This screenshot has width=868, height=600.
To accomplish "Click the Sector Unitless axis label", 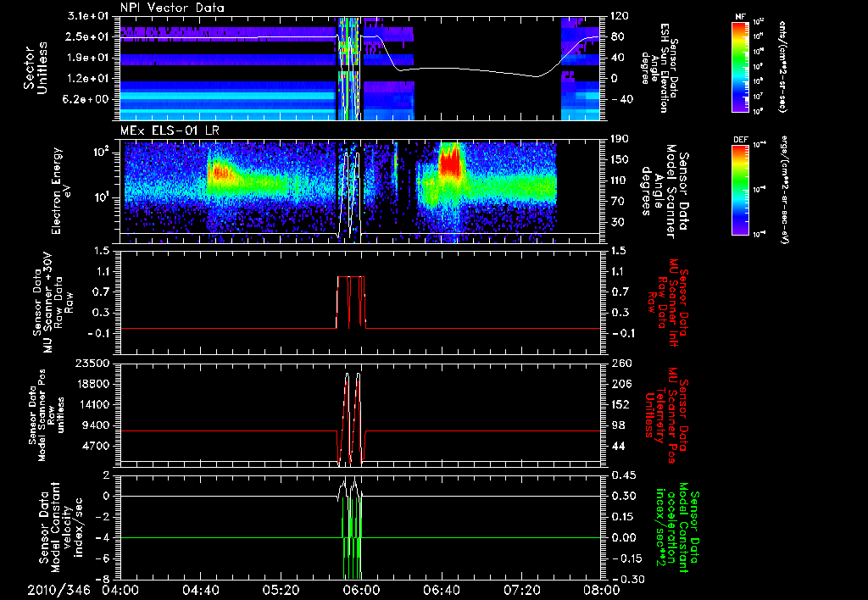I will [36, 68].
